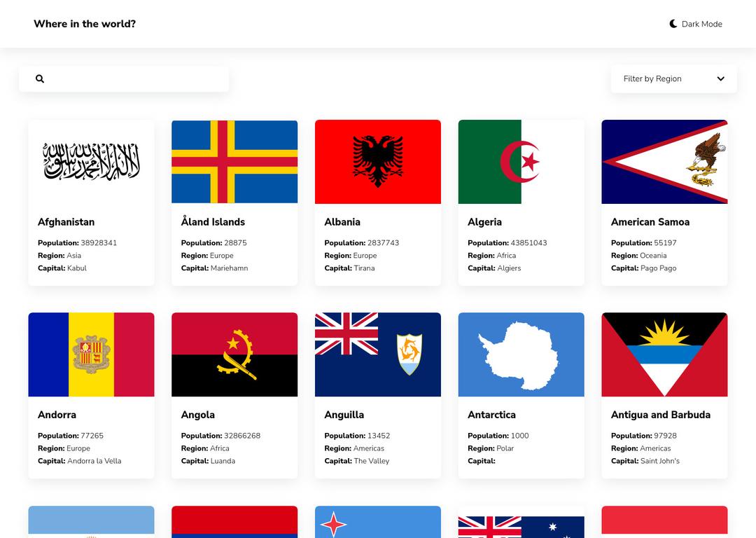
Task: Select the American Samoa flag
Action: tap(664, 162)
